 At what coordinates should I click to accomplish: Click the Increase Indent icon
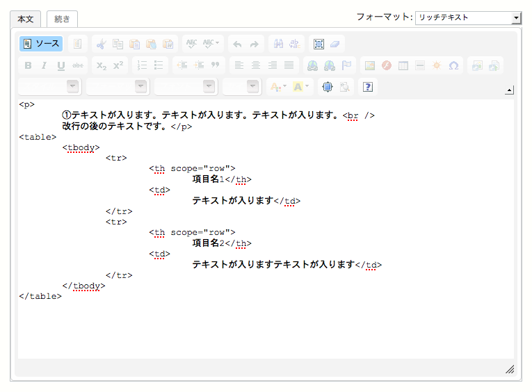(x=199, y=65)
